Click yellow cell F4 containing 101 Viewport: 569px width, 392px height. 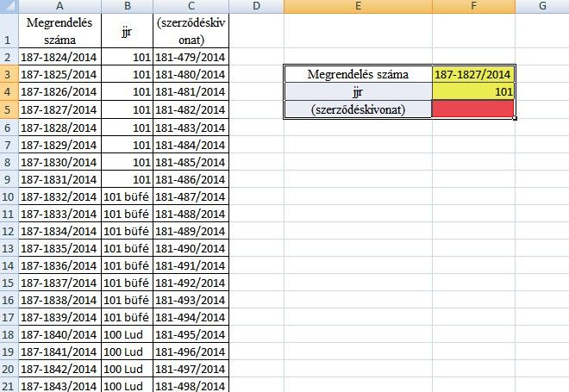point(473,91)
